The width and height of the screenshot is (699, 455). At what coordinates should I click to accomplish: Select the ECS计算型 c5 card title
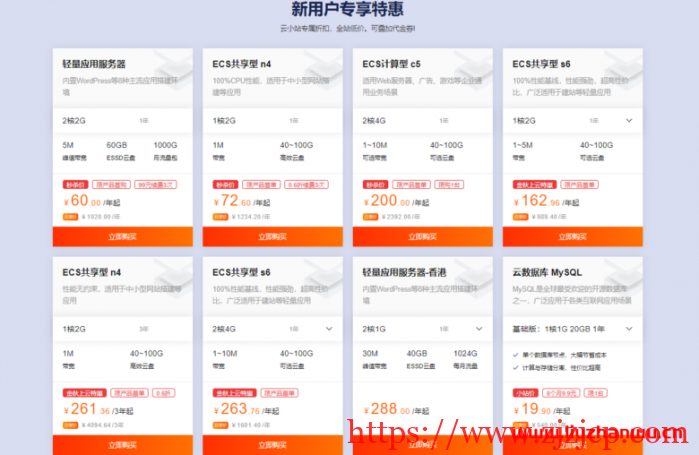(x=391, y=64)
